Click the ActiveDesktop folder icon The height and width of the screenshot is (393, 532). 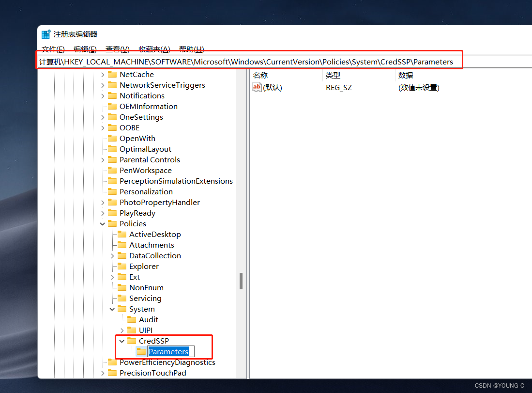122,234
